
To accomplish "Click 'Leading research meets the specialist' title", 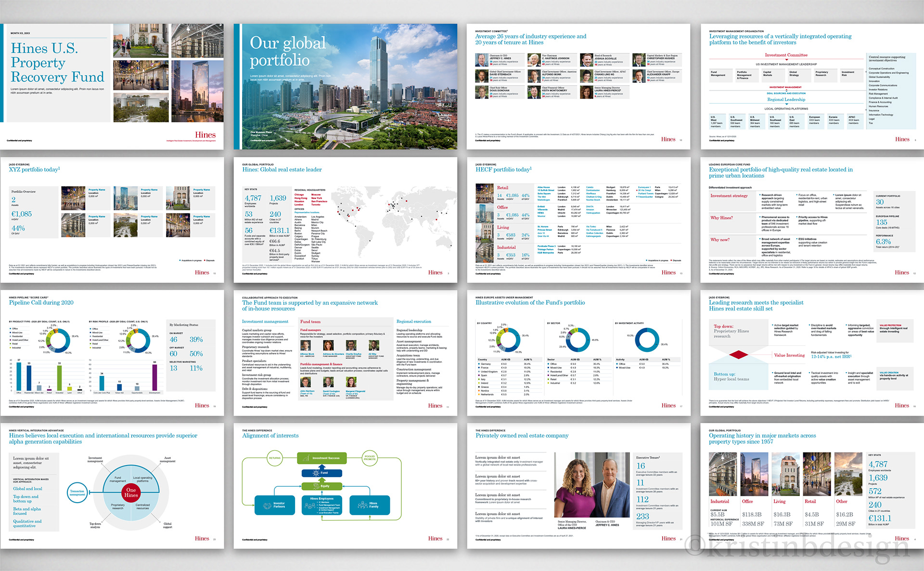I will (x=756, y=305).
